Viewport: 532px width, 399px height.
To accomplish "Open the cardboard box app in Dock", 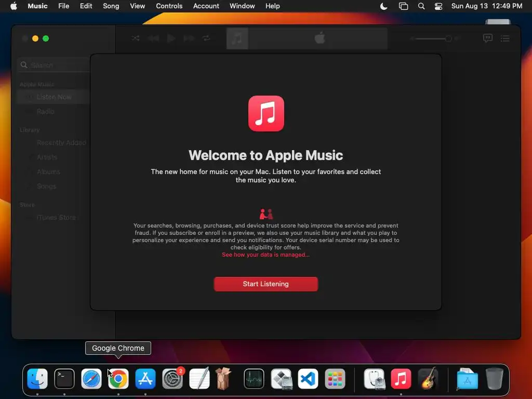I will point(223,378).
